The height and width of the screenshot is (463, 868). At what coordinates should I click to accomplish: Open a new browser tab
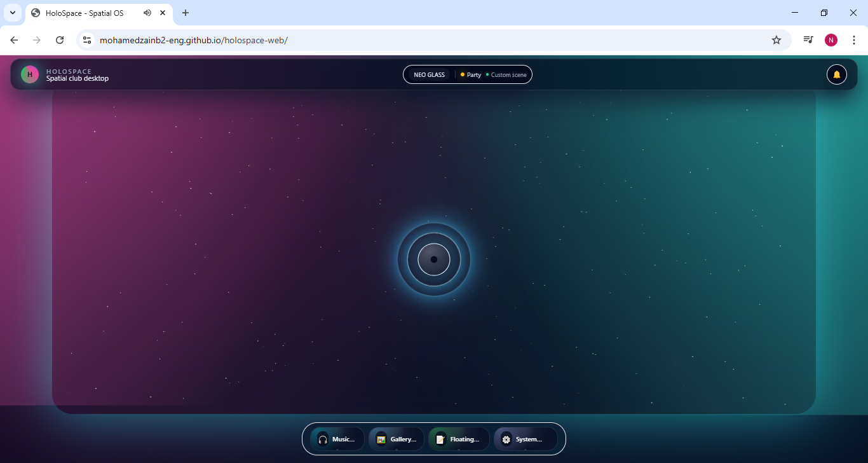pyautogui.click(x=185, y=13)
